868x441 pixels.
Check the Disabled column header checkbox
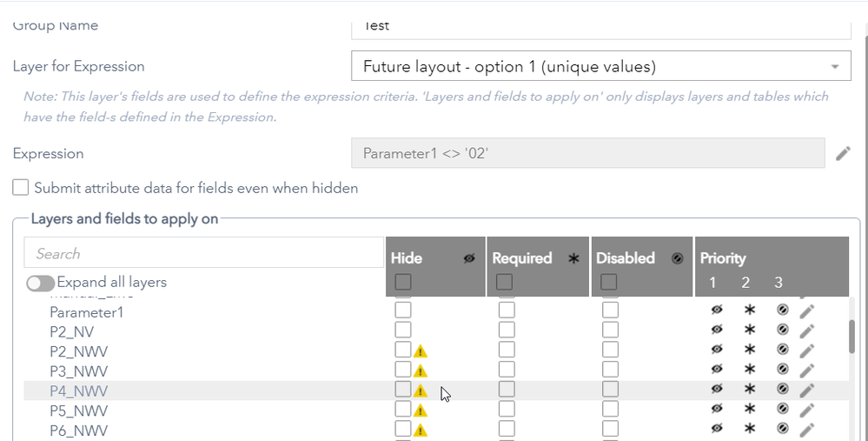(x=609, y=282)
